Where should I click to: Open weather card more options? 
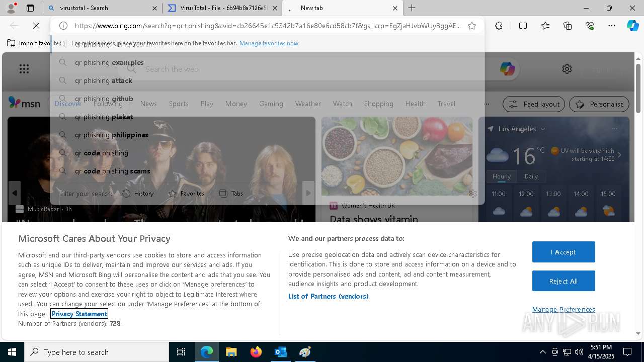point(613,129)
